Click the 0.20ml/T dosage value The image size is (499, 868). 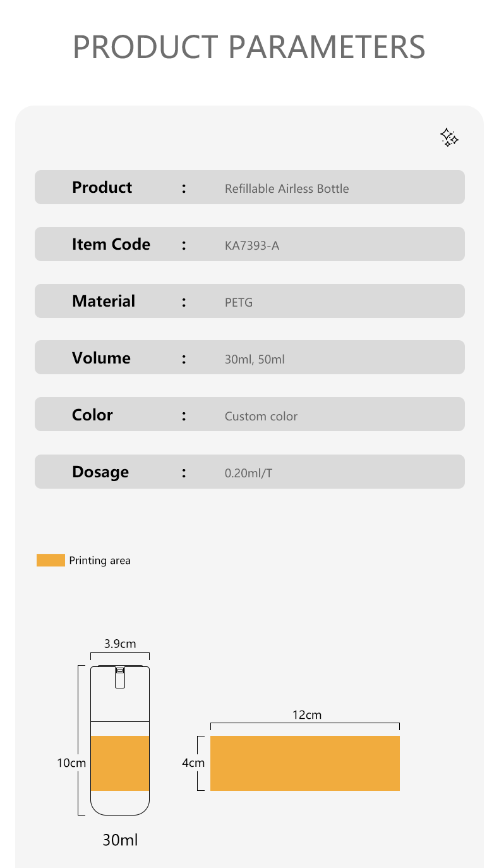click(249, 473)
